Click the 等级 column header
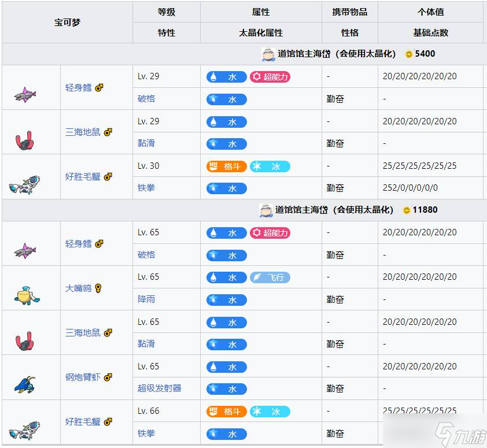This screenshot has height=448, width=487. coord(167,12)
